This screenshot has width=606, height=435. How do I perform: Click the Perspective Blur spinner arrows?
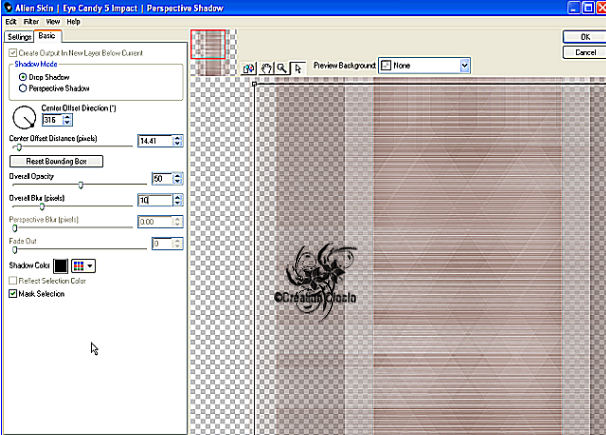(177, 222)
